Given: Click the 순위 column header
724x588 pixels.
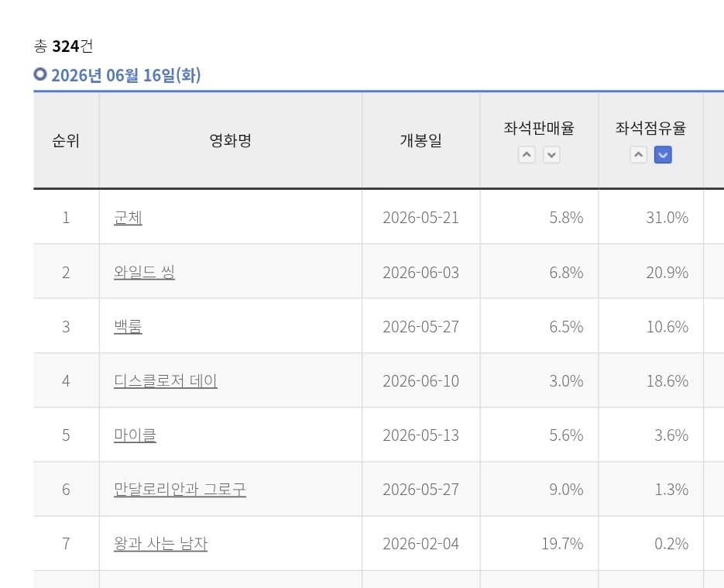Looking at the screenshot, I should (66, 140).
